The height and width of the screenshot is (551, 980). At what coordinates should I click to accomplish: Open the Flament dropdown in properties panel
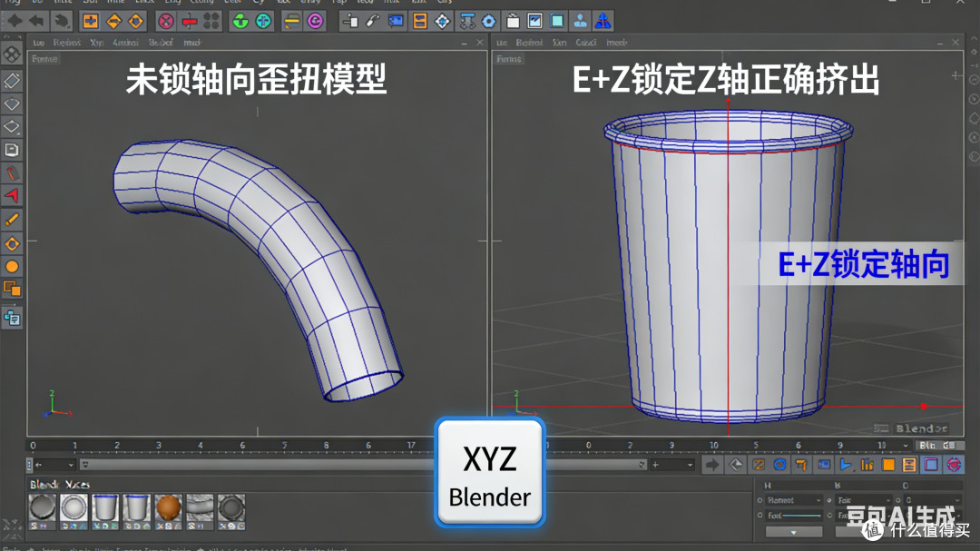[794, 500]
